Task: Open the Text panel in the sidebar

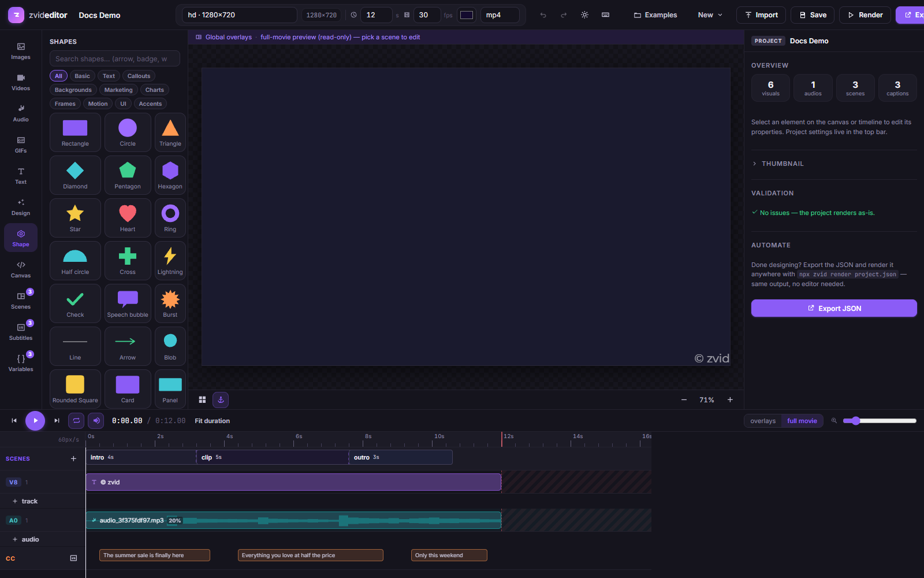Action: click(x=21, y=176)
